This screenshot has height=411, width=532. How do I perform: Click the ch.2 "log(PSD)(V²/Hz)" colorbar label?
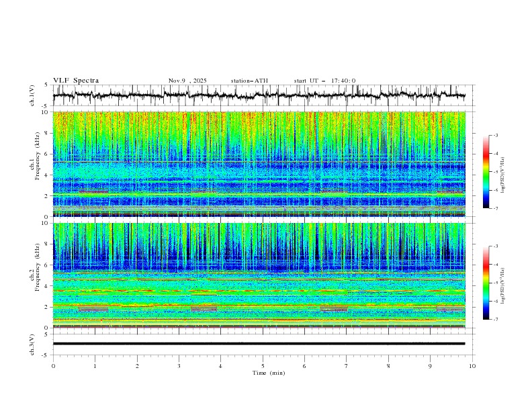point(503,285)
